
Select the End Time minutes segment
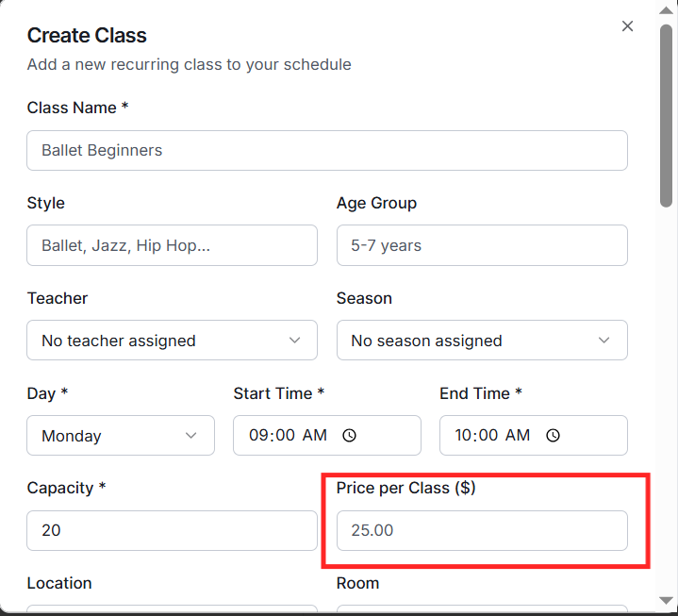tap(490, 436)
